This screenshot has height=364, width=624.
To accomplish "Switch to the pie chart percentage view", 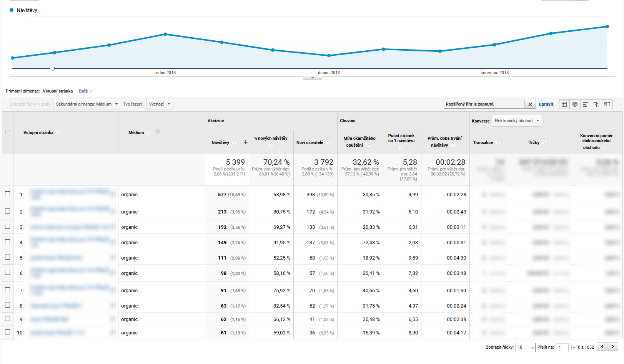I will click(575, 104).
